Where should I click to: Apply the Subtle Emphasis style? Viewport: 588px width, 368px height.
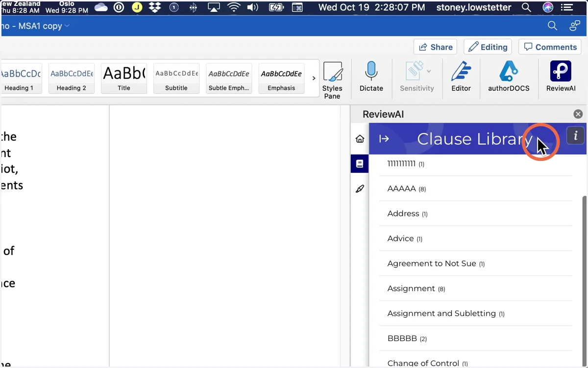(x=229, y=78)
